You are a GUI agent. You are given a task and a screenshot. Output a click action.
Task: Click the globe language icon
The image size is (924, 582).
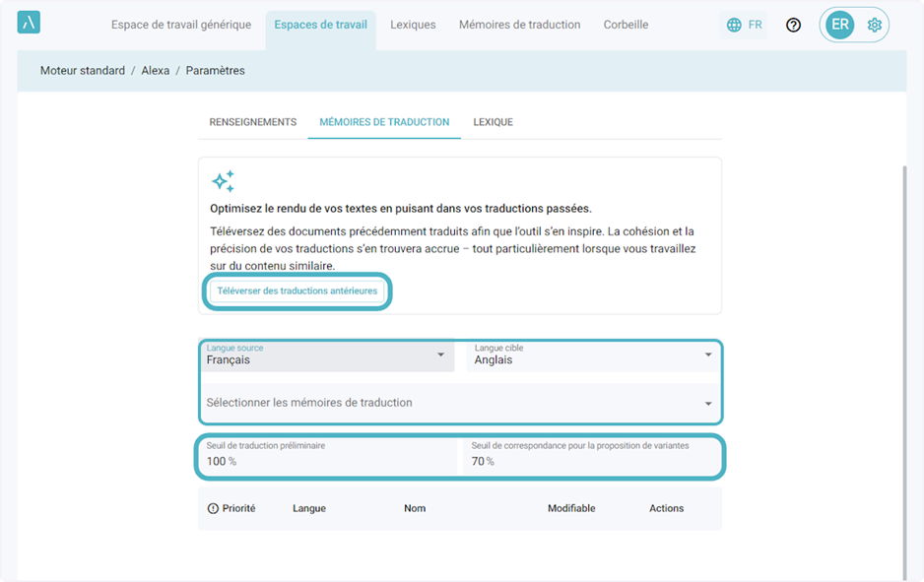pyautogui.click(x=734, y=25)
